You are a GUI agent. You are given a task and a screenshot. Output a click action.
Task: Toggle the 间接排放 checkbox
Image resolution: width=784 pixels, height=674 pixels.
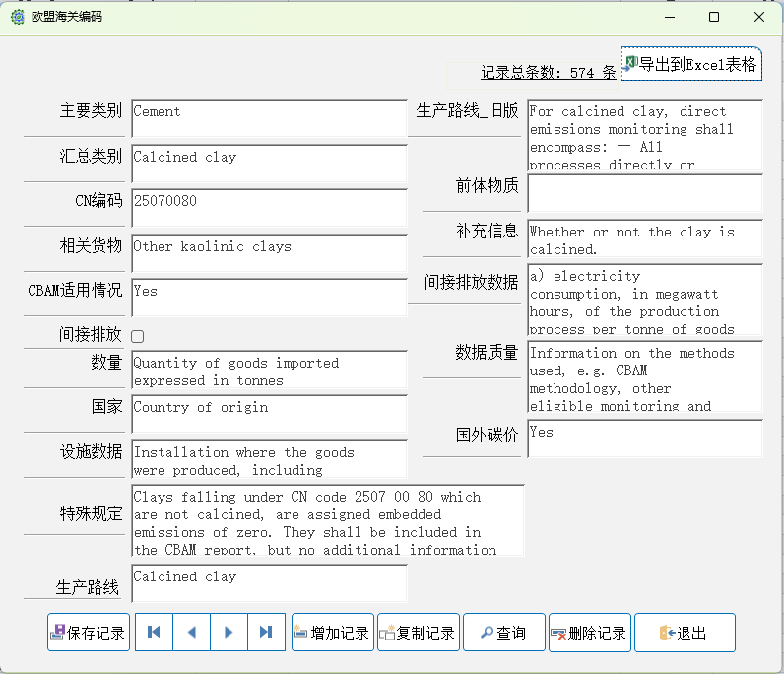point(138,336)
